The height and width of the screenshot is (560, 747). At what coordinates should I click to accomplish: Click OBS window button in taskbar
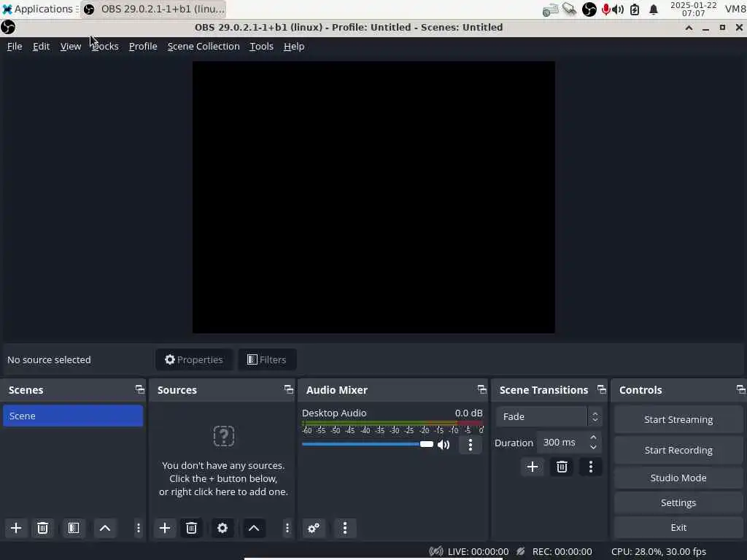pyautogui.click(x=153, y=9)
